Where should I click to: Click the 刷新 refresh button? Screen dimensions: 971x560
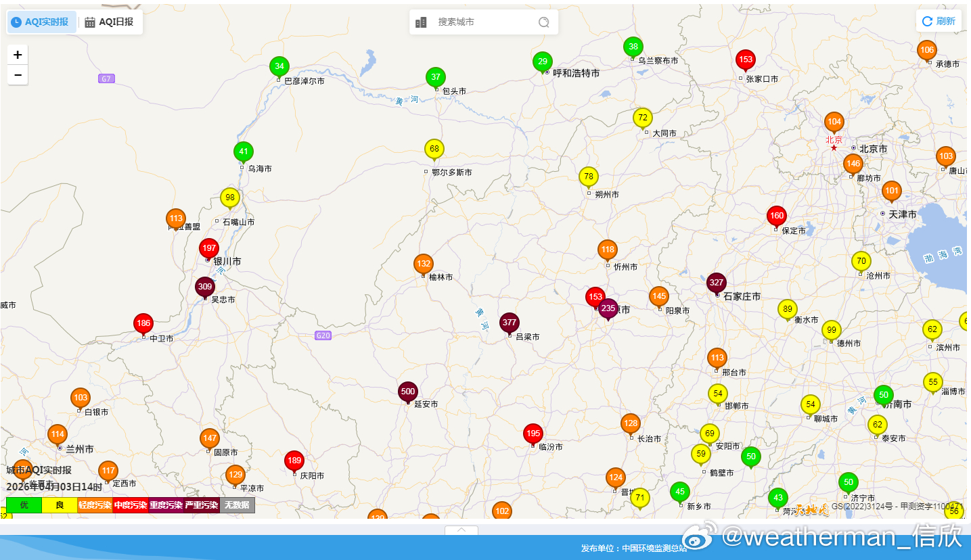[x=939, y=21]
